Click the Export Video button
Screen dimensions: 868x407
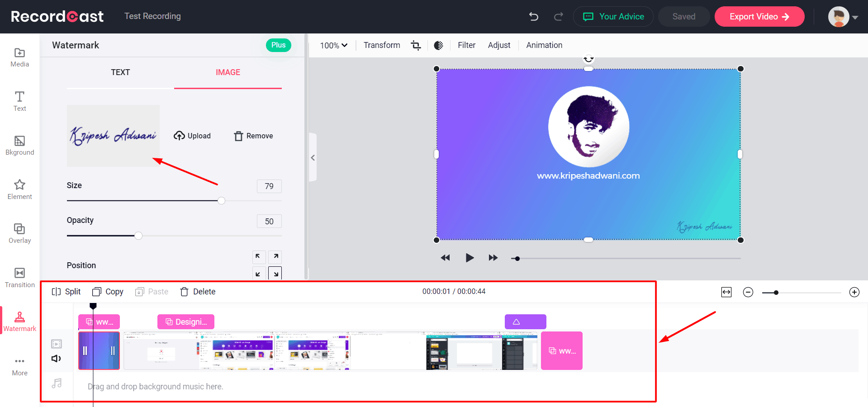pyautogui.click(x=759, y=17)
